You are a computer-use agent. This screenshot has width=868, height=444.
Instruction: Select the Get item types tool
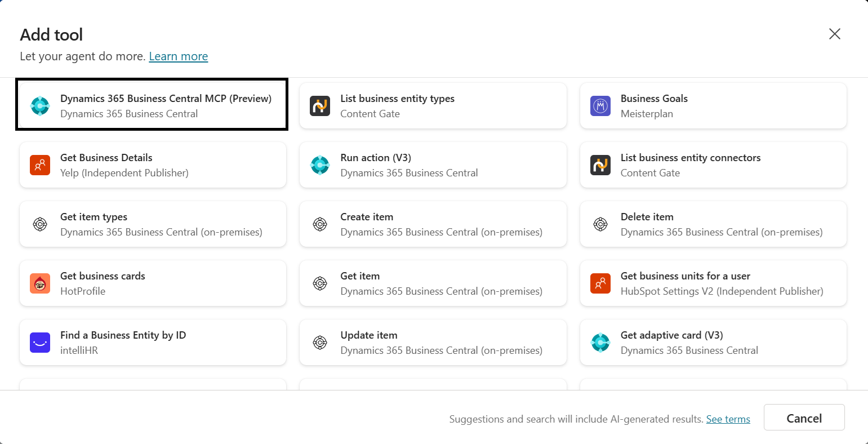(152, 224)
